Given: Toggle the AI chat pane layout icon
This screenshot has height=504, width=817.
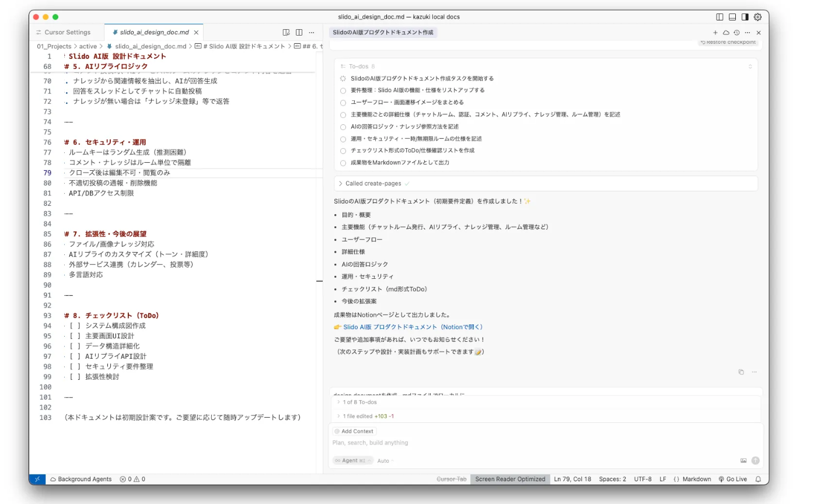Looking at the screenshot, I should [745, 17].
